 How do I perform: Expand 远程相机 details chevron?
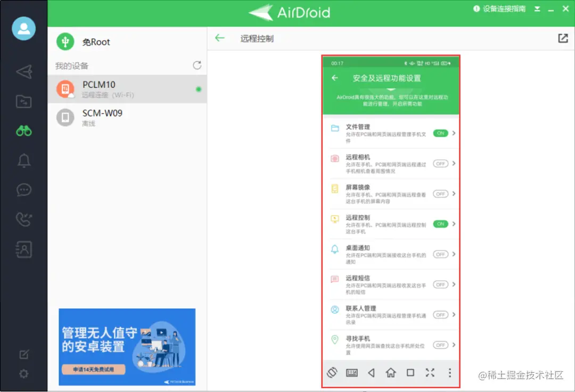click(454, 163)
